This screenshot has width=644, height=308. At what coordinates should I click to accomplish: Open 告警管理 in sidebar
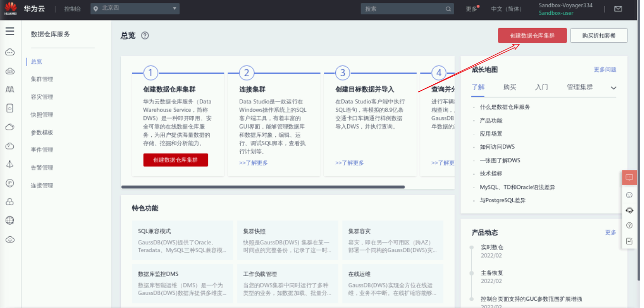pos(42,168)
